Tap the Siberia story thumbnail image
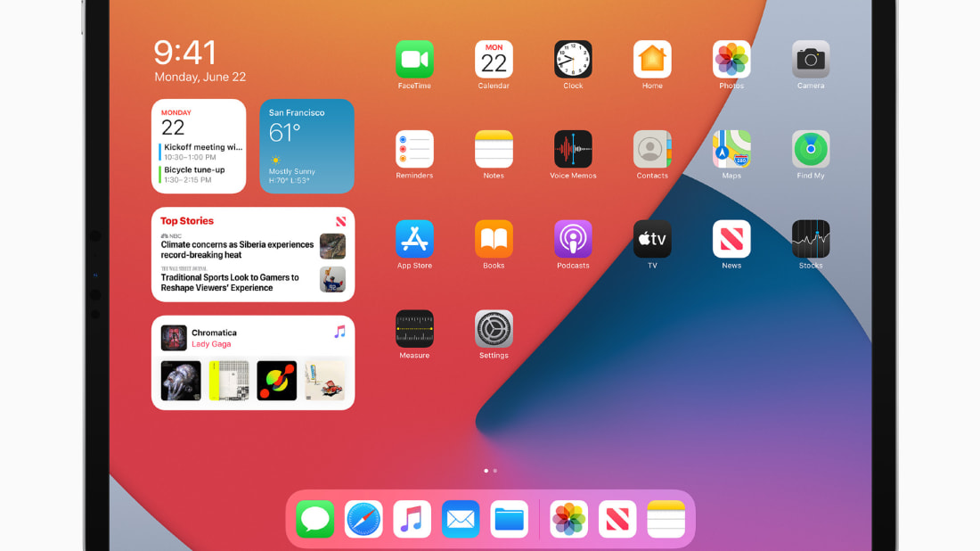 [x=332, y=246]
